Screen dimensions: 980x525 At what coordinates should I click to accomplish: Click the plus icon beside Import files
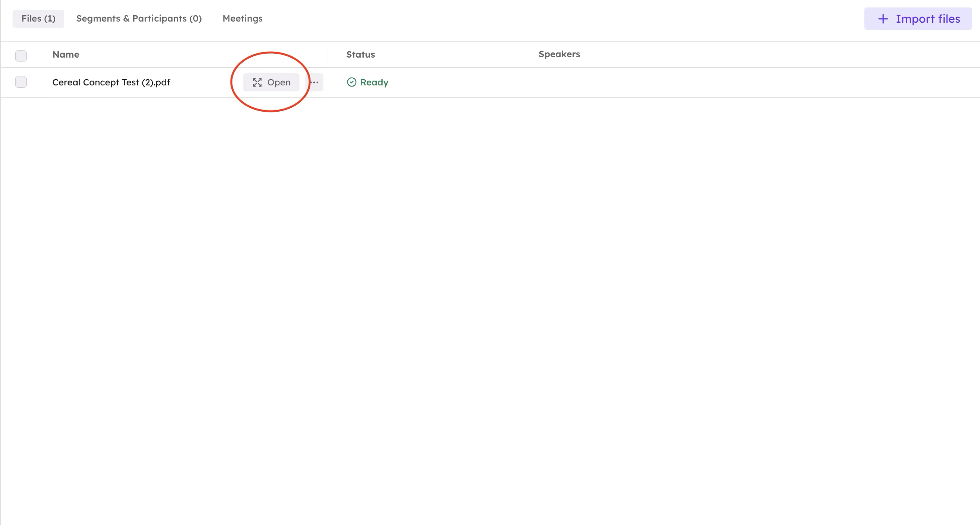pos(883,19)
